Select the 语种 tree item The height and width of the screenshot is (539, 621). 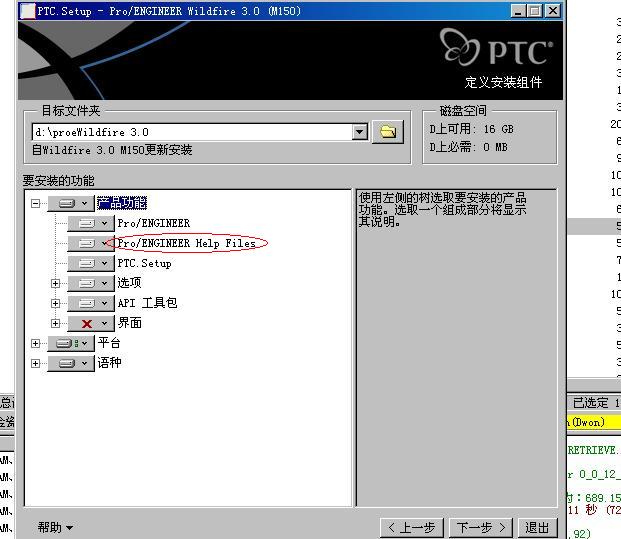click(x=109, y=363)
